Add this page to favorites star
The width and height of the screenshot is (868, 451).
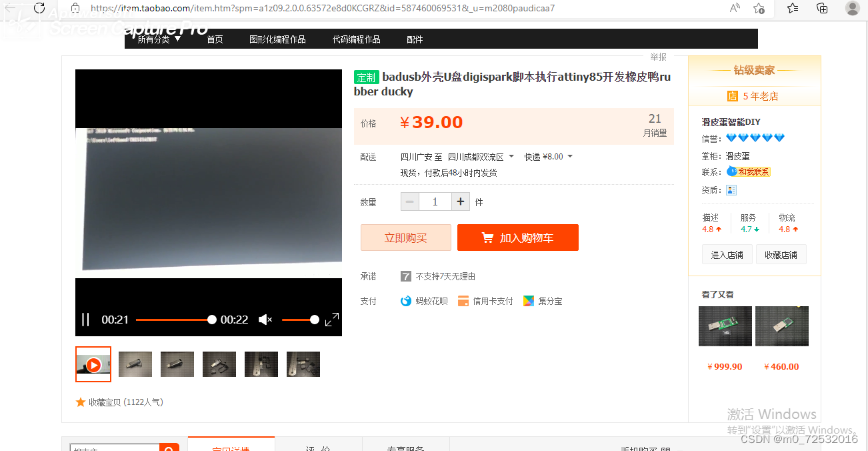[x=759, y=8]
